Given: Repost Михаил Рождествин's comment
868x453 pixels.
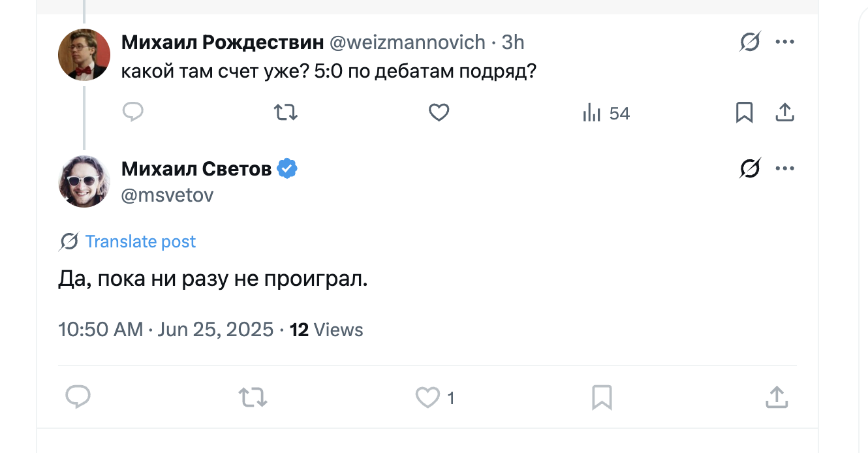Looking at the screenshot, I should click(286, 113).
